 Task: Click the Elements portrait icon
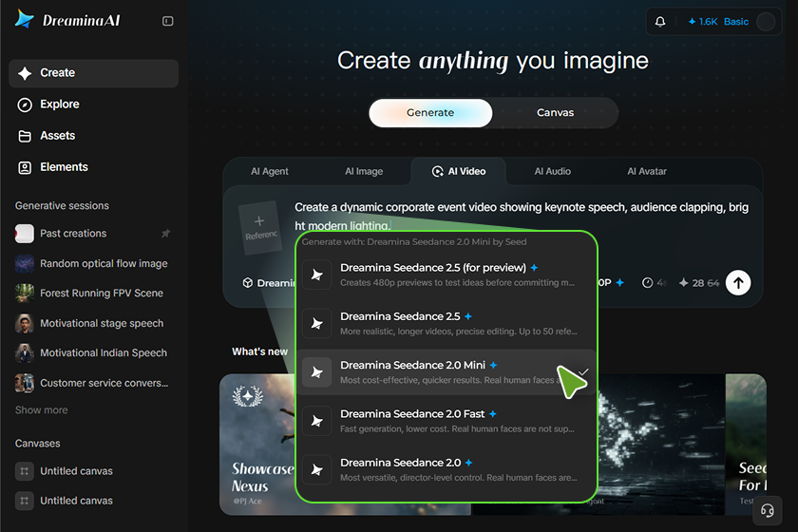pyautogui.click(x=25, y=167)
